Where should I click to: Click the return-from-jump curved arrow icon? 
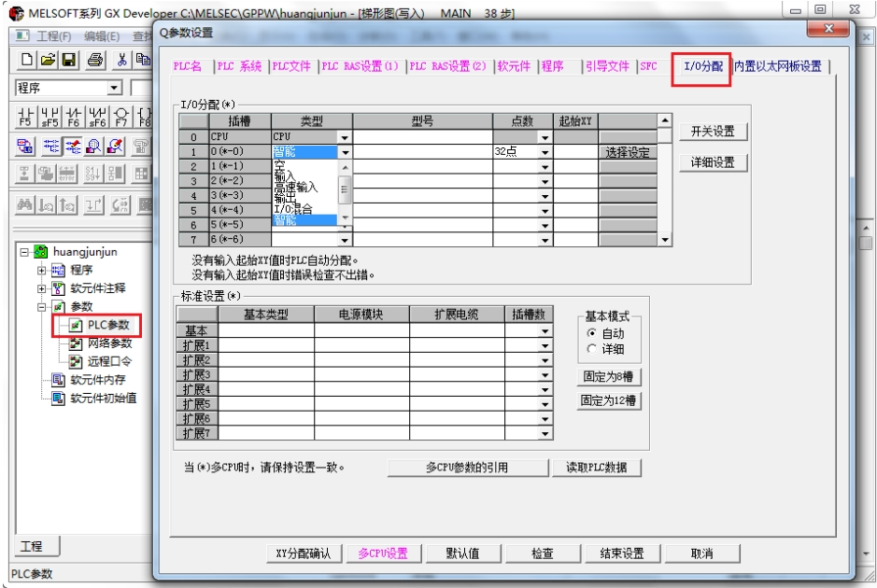tap(120, 205)
